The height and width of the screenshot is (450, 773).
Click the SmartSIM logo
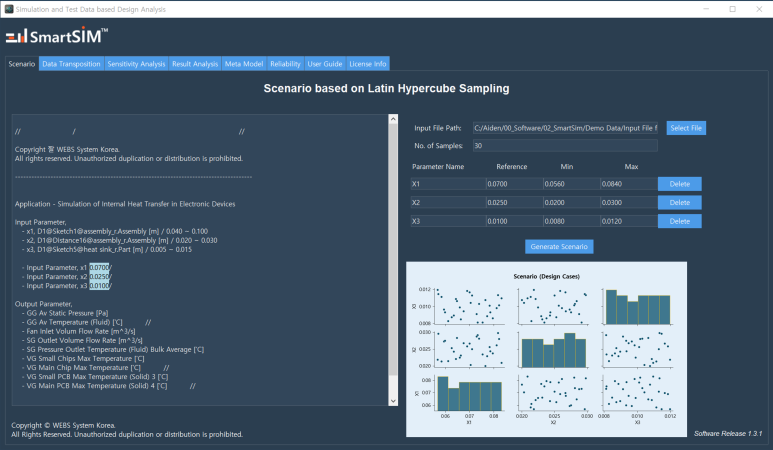[57, 35]
